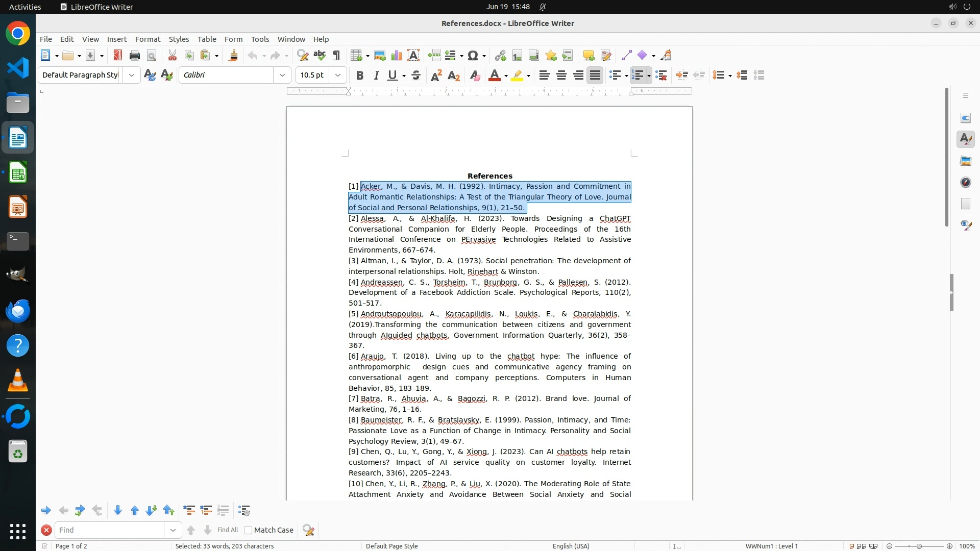Screen dimensions: 980x551
Task: Click the Clone Formatting paintbrush icon
Action: 233,56
